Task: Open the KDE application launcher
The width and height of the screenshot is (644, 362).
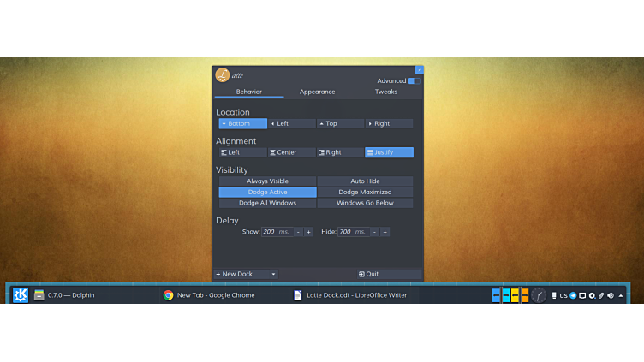Action: [x=21, y=295]
